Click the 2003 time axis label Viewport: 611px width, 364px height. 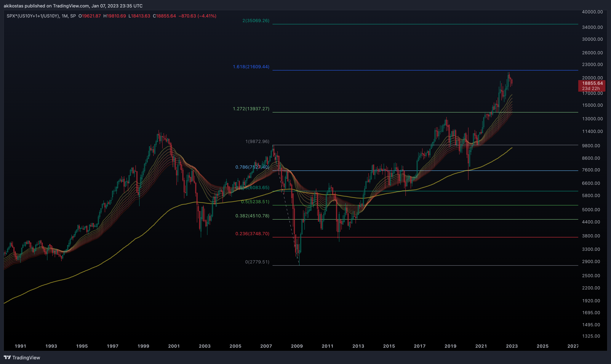pos(204,346)
